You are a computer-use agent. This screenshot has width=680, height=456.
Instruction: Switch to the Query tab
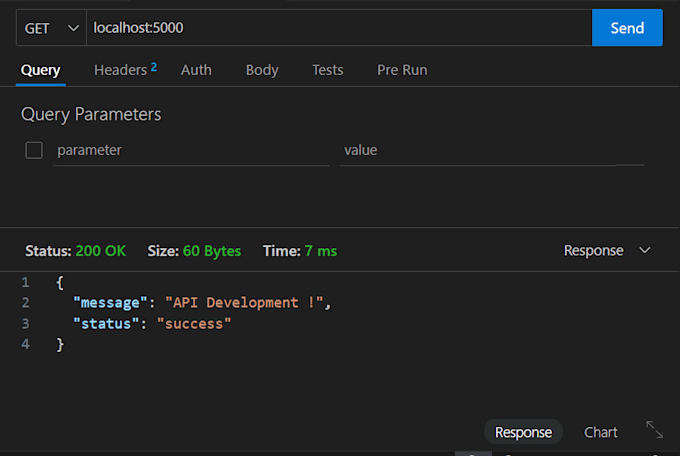40,70
